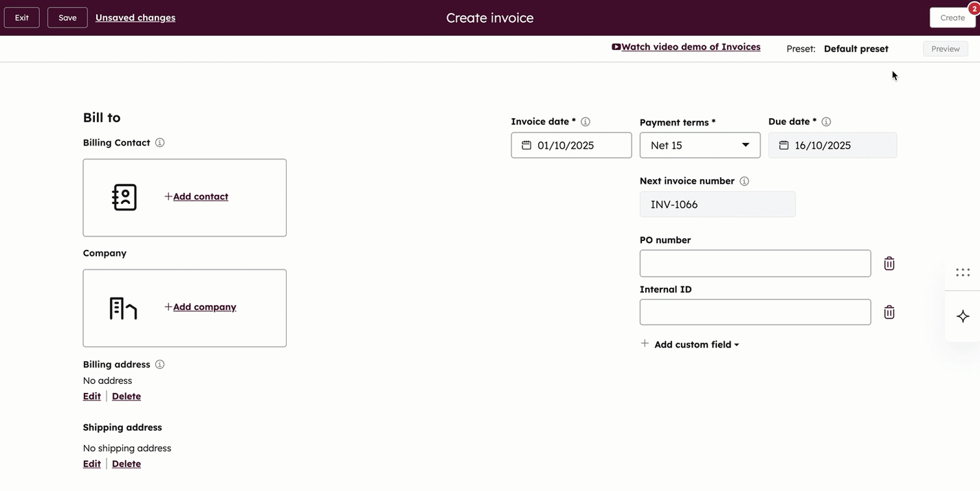Save the unsaved invoice changes
The height and width of the screenshot is (491, 980).
click(x=67, y=17)
